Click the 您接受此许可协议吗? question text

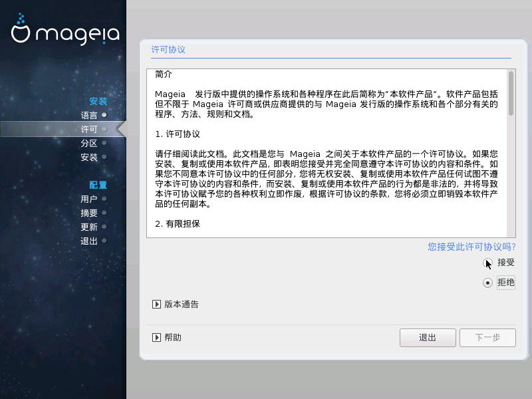point(471,247)
